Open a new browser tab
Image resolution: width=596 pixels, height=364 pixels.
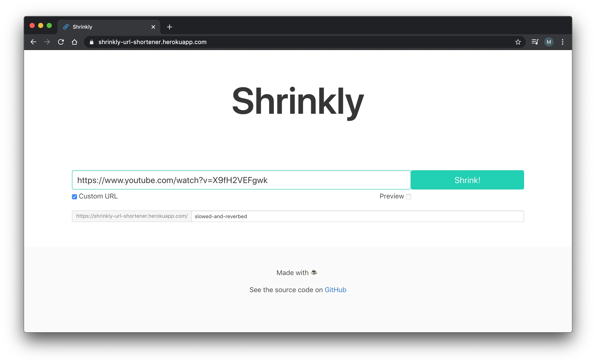coord(169,27)
